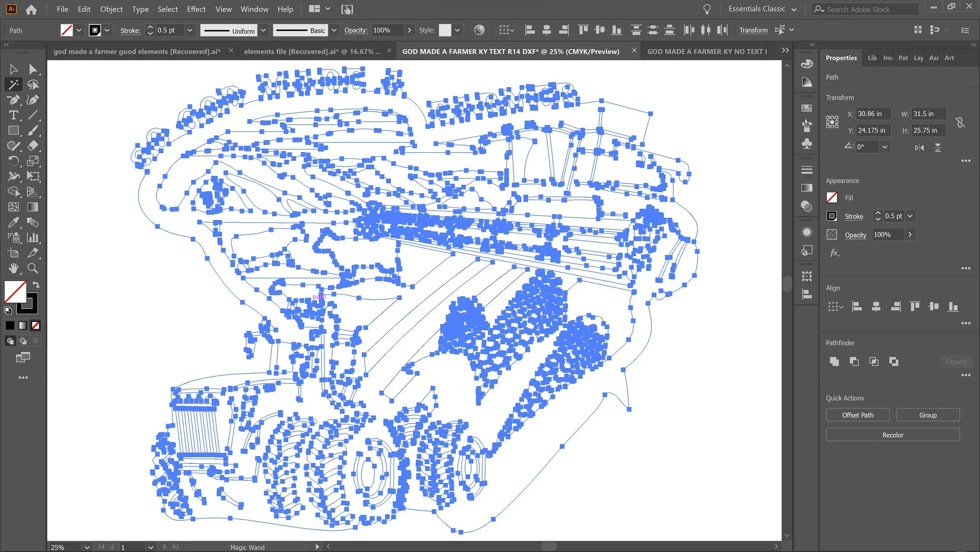Expand the stroke weight dropdown in control bar
The width and height of the screenshot is (980, 552).
190,30
